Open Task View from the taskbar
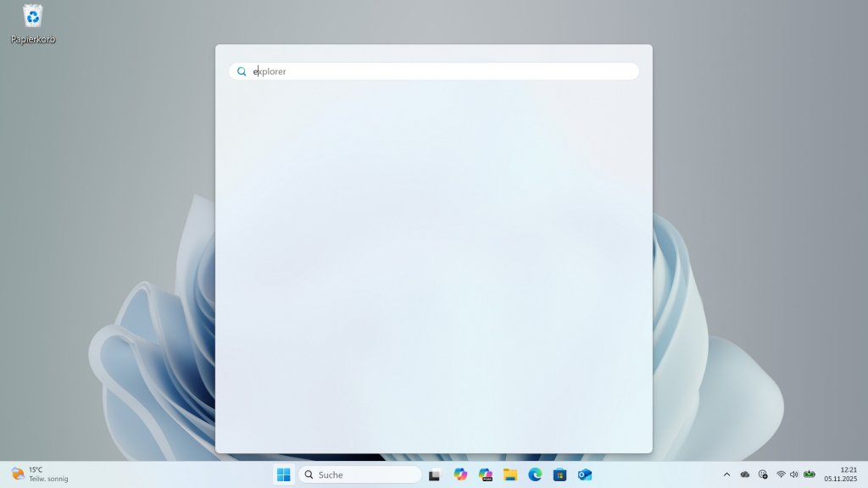The image size is (868, 488). point(434,474)
